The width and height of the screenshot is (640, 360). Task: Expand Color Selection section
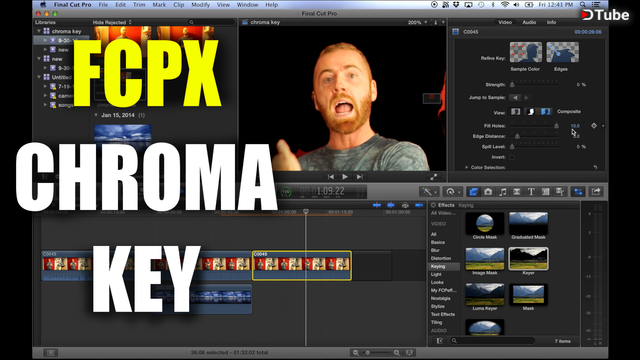tap(467, 167)
